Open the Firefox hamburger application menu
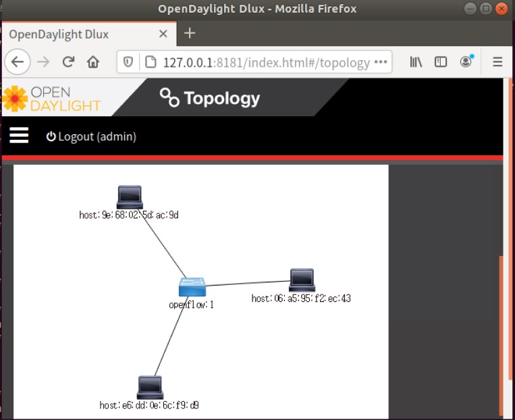The height and width of the screenshot is (420, 515). pos(497,61)
